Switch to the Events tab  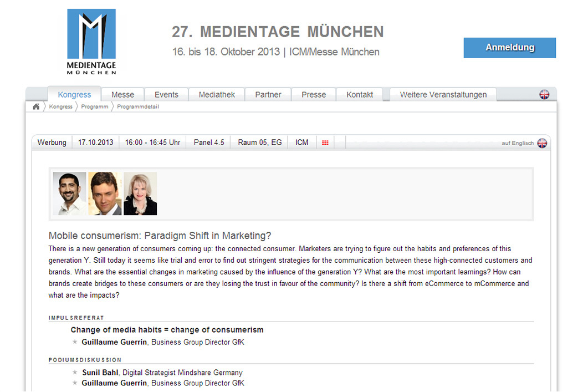[166, 94]
